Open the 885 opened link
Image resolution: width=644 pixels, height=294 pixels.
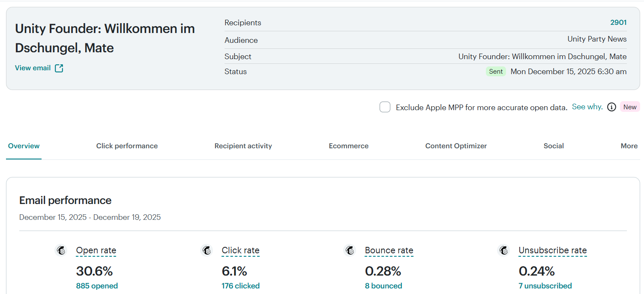pyautogui.click(x=97, y=286)
